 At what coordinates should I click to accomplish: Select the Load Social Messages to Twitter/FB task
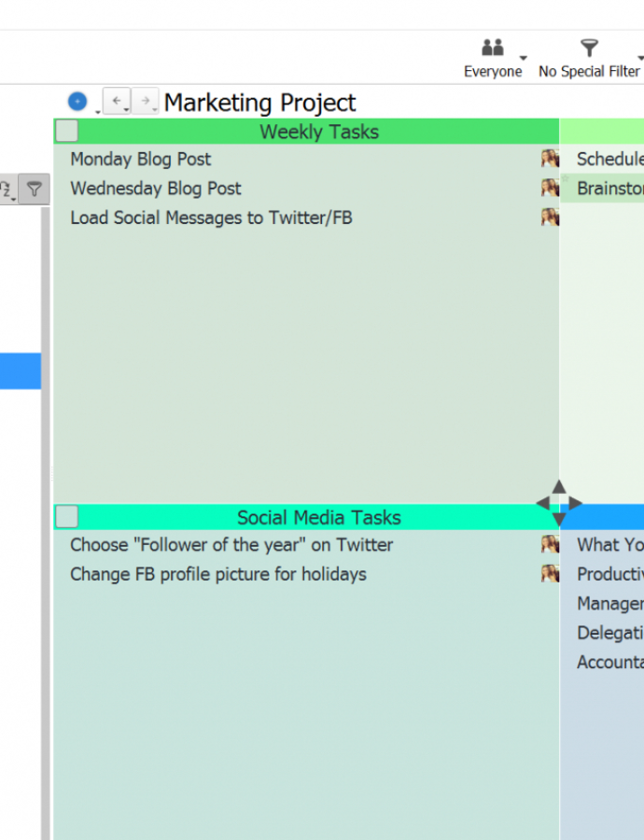(211, 217)
